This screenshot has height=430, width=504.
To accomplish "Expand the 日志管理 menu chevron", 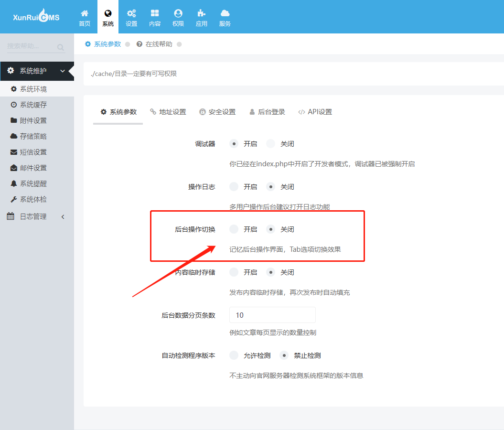I will coord(63,217).
